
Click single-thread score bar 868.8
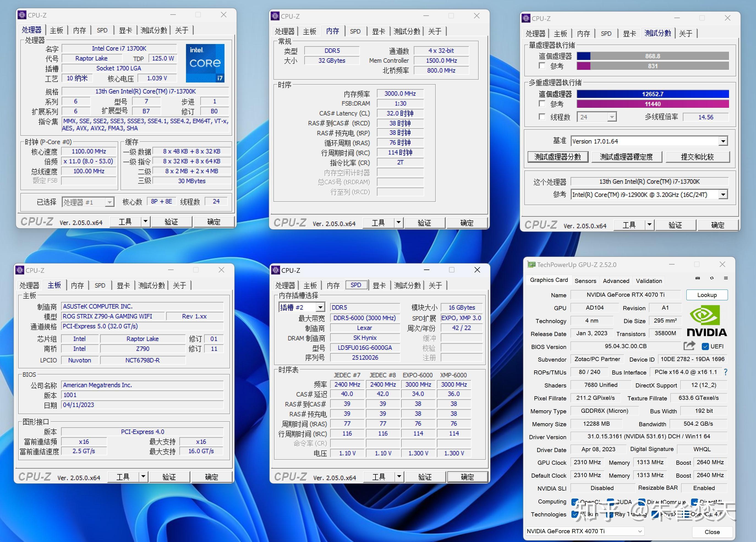(x=653, y=56)
